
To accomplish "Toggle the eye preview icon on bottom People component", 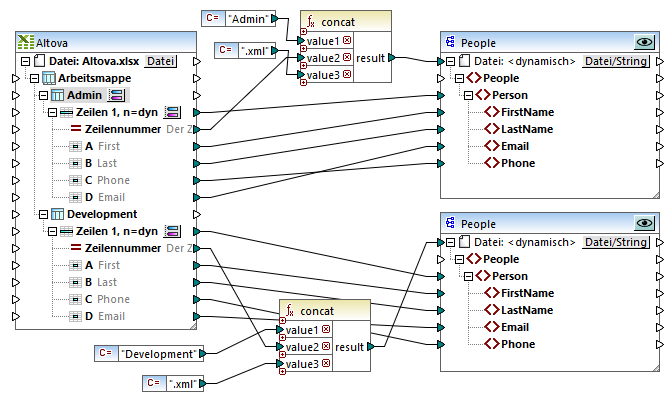I will (x=645, y=225).
